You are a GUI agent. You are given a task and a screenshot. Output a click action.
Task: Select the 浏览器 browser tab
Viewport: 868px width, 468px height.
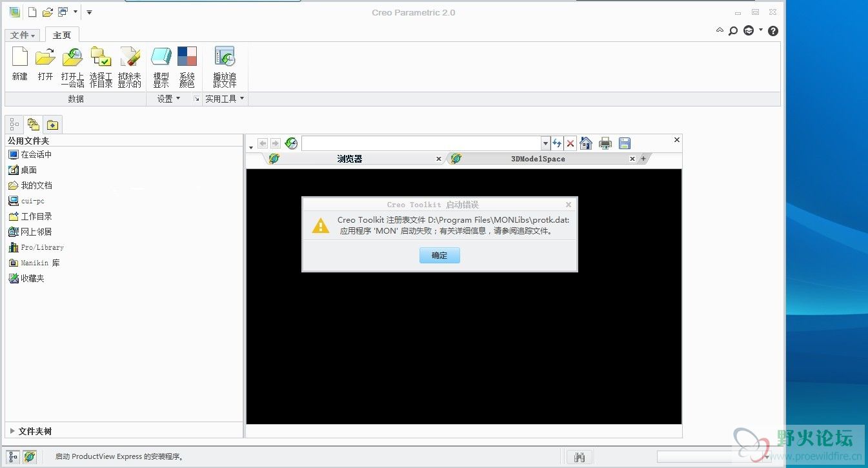click(350, 159)
